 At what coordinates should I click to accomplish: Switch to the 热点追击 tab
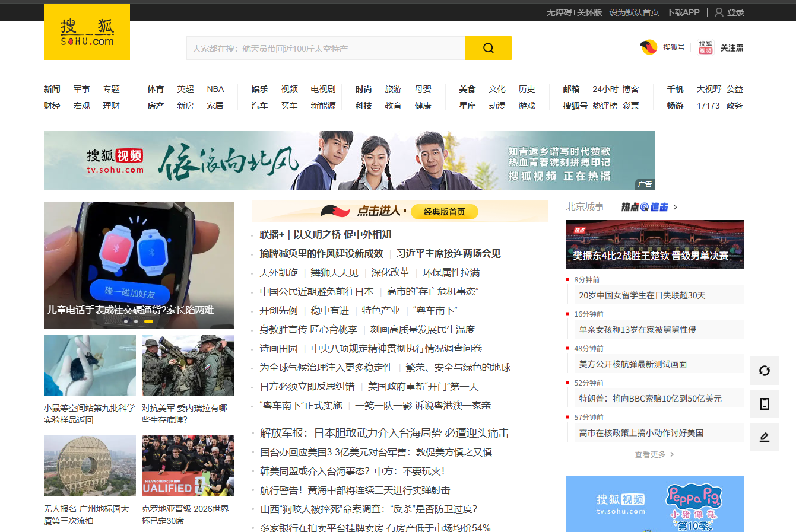(645, 207)
